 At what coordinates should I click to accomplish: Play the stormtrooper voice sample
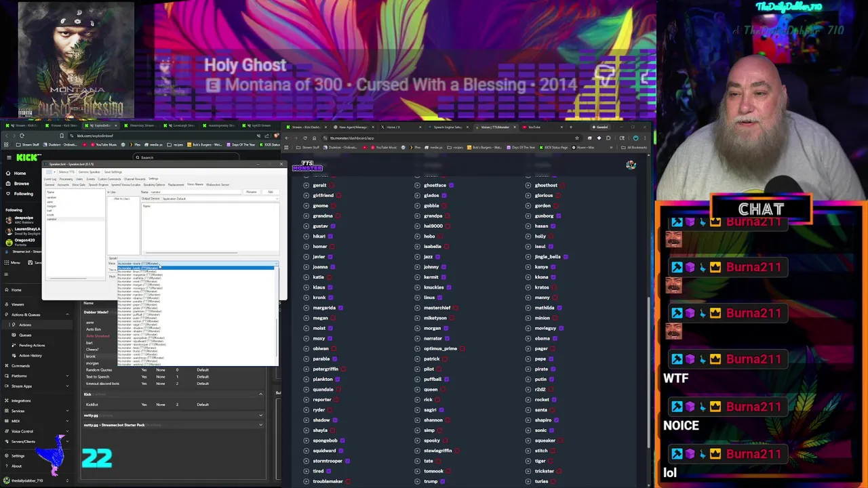point(306,461)
